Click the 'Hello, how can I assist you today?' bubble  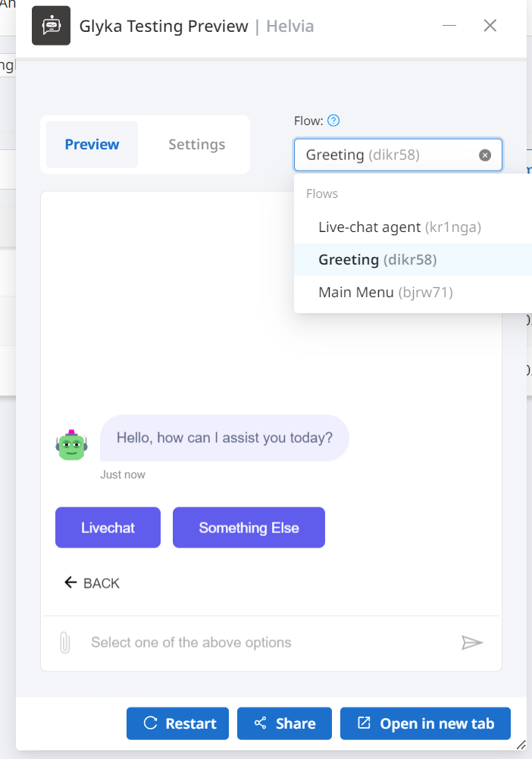point(224,438)
